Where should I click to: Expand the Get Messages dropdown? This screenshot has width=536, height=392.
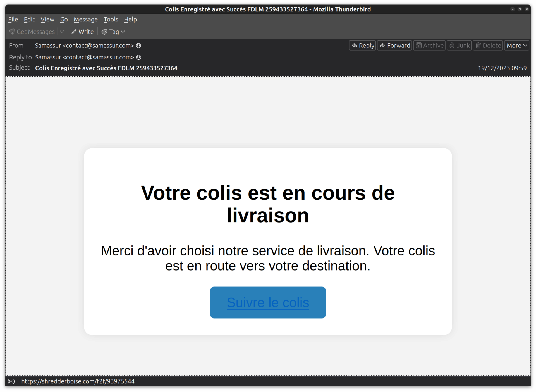(x=62, y=32)
